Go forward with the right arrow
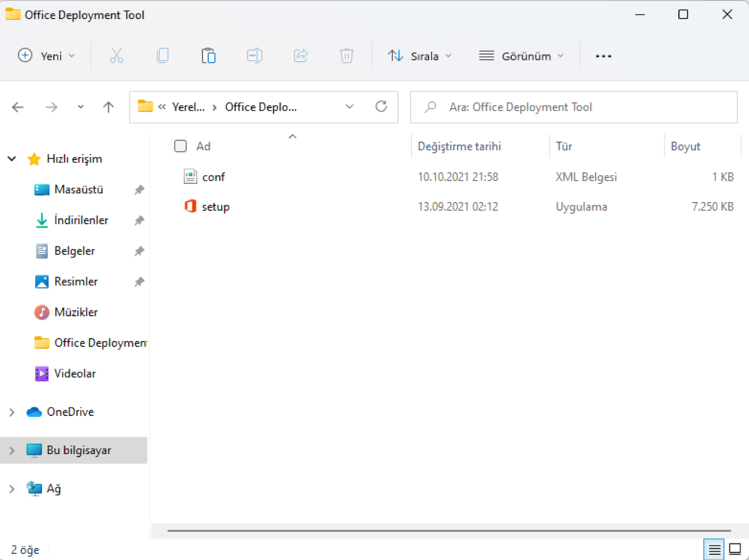 click(x=51, y=107)
